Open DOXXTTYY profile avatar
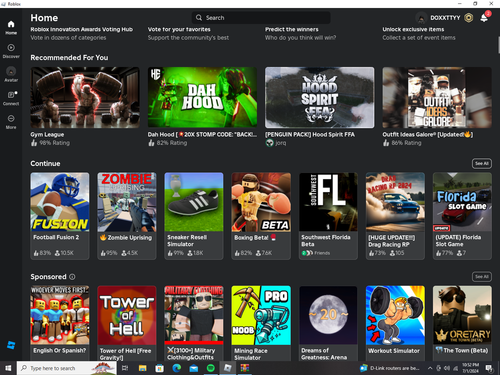Screen dimensions: 500x375 421,18
